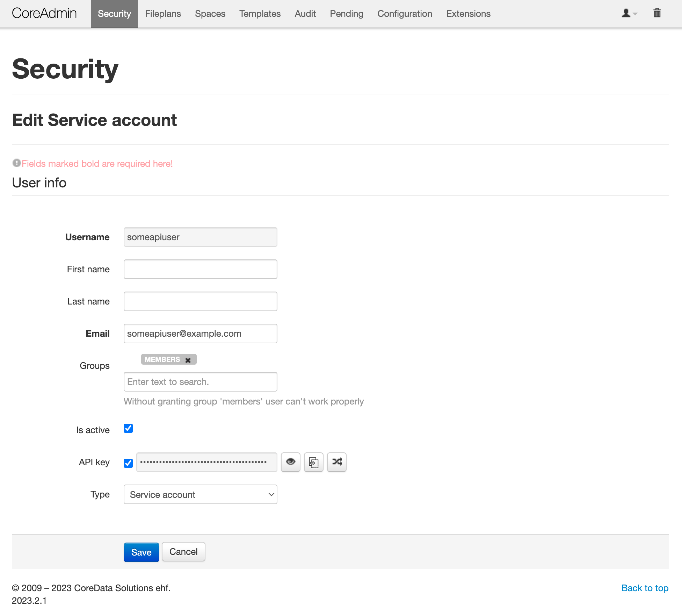Viewport: 682px width, 616px height.
Task: Expand the Type dropdown
Action: [200, 494]
